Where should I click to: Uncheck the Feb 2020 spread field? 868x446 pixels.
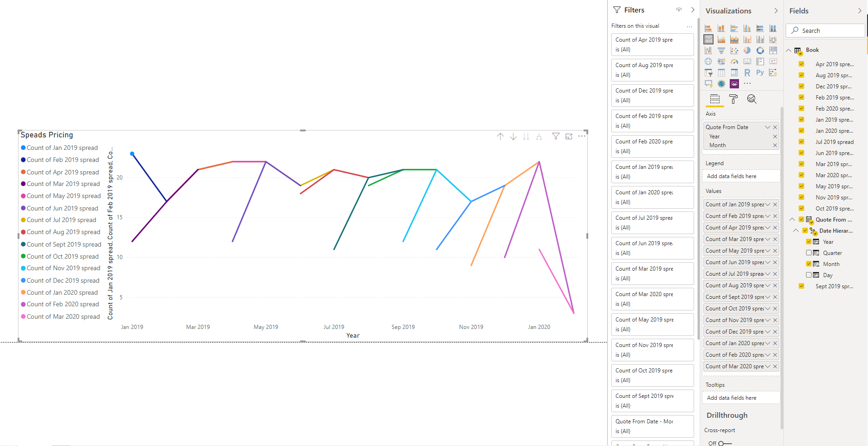pyautogui.click(x=801, y=108)
